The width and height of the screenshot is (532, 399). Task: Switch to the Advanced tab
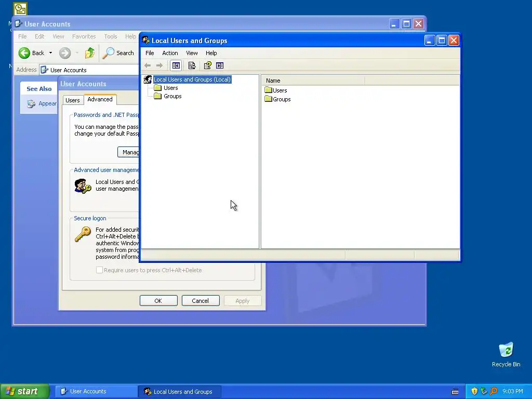(100, 99)
